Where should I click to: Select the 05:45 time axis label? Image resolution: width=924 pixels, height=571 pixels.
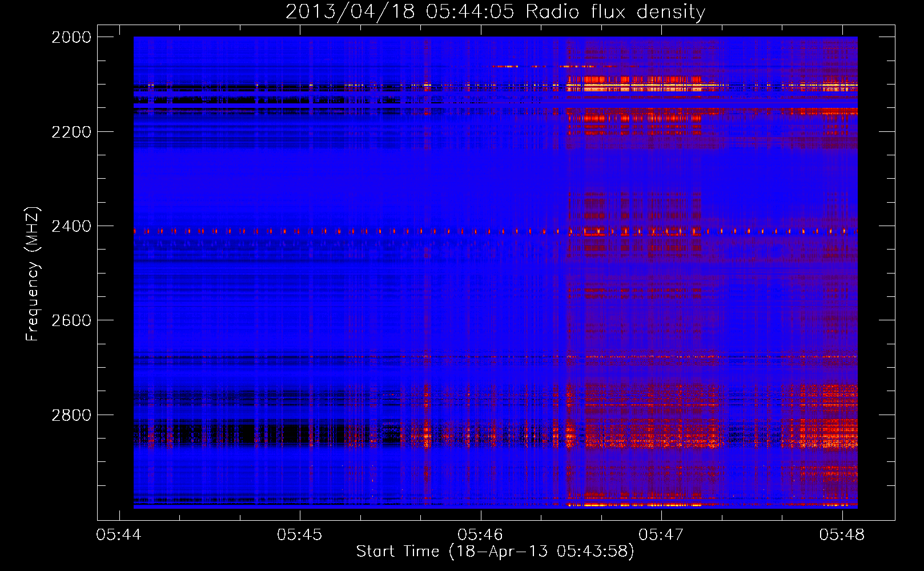[299, 535]
